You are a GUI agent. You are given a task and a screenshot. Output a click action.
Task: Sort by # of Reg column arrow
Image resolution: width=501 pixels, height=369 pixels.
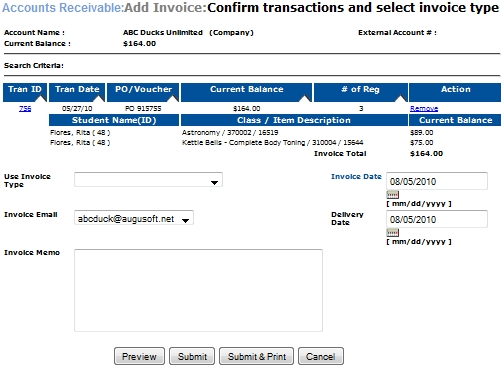pyautogui.click(x=401, y=98)
